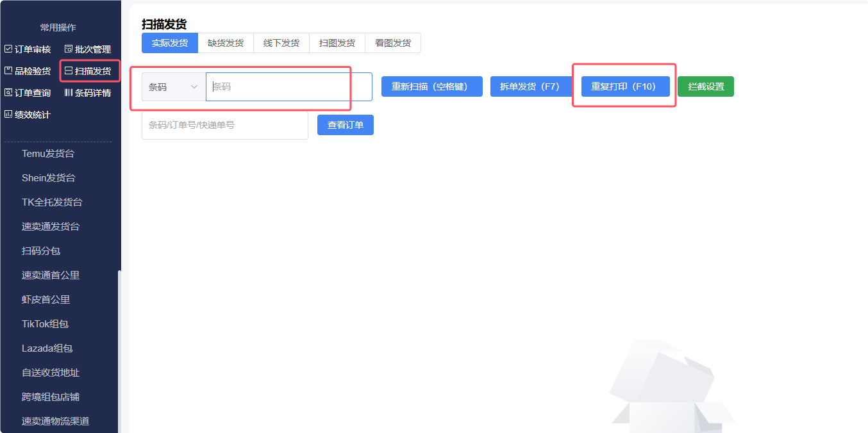Open 绩效统计 shortcut label

pos(33,115)
